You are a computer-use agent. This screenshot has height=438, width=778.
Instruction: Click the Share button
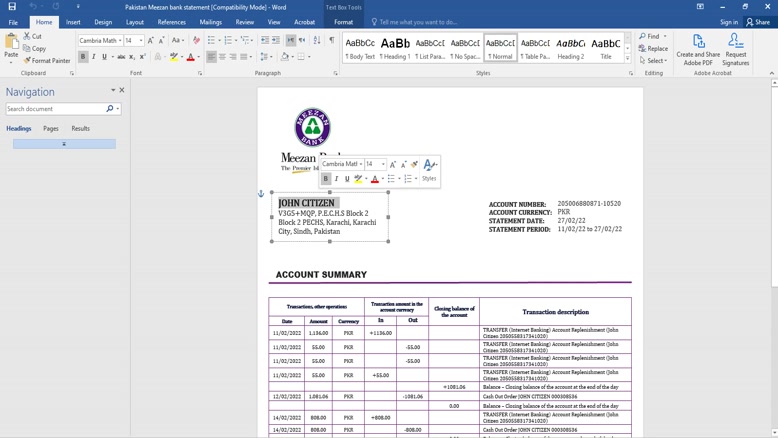(758, 22)
